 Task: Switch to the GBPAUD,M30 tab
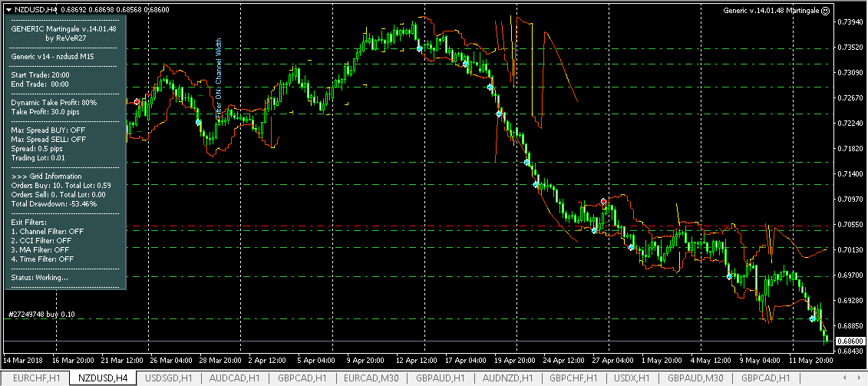tap(698, 378)
